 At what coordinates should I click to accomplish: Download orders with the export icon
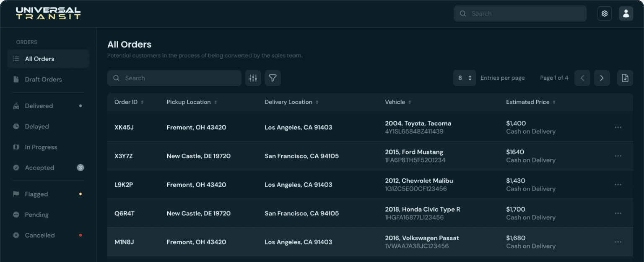coord(625,78)
